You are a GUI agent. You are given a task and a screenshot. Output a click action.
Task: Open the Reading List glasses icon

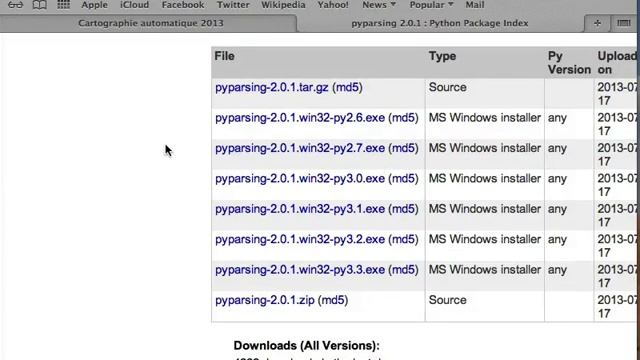coord(16,5)
